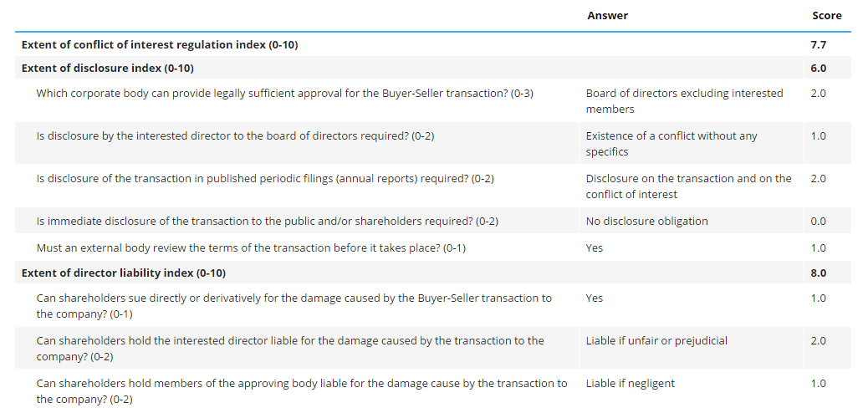Click the Score column header
The image size is (868, 408).
coord(826,16)
